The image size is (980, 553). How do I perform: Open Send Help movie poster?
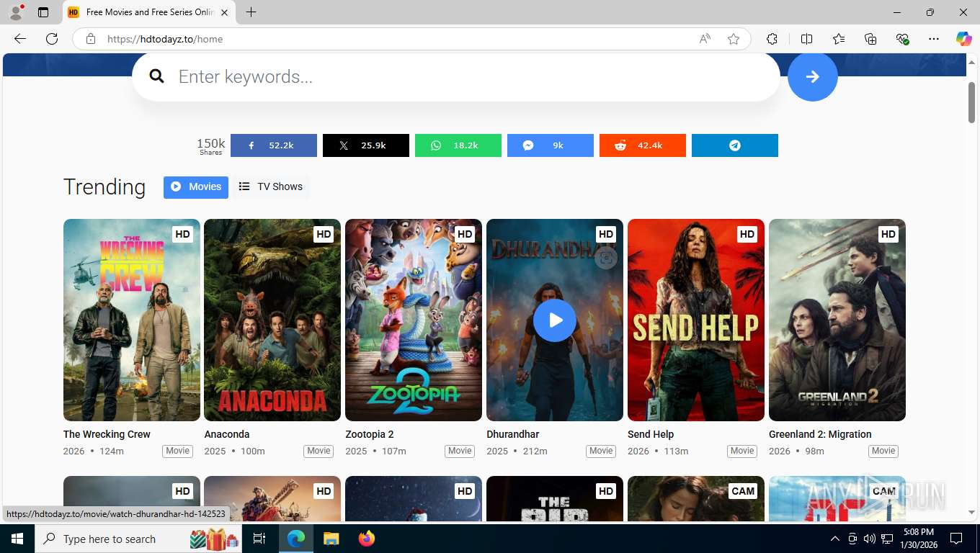coord(696,320)
